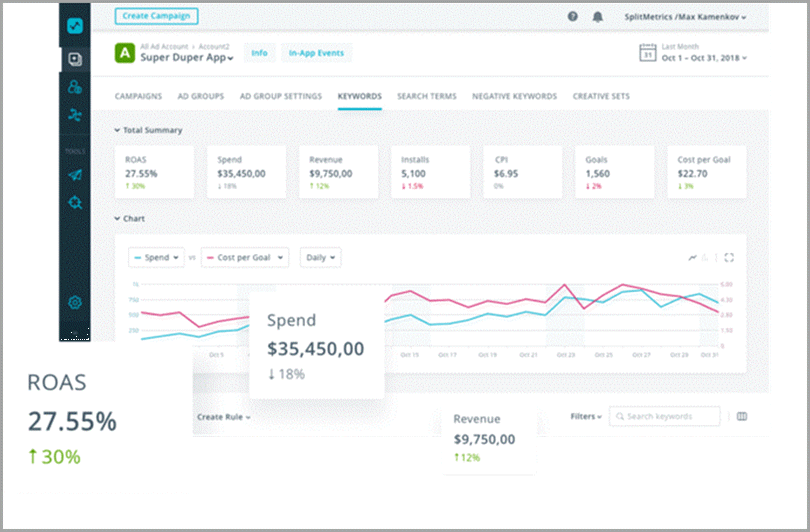Open the Daily interval dropdown
Screen dimensions: 810x532
(320, 258)
